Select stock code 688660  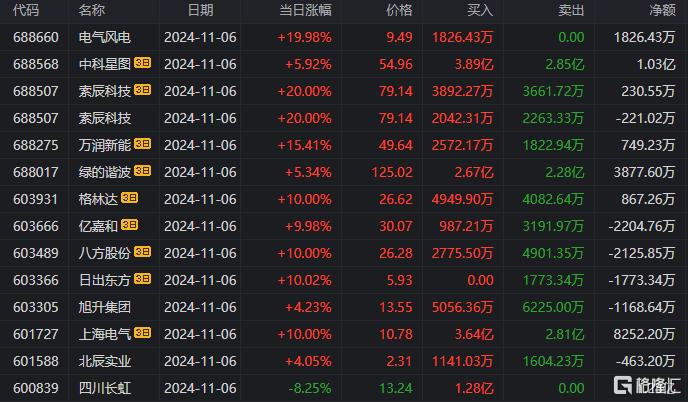click(x=36, y=37)
